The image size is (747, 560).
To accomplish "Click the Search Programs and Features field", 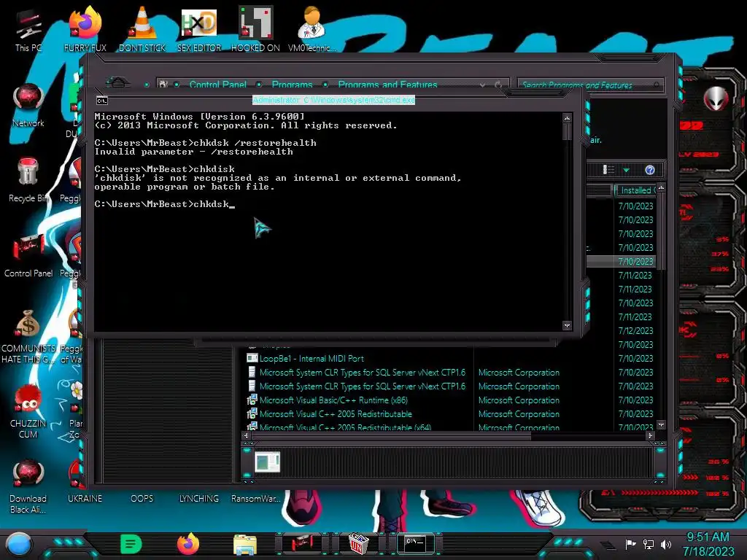I will pyautogui.click(x=589, y=85).
